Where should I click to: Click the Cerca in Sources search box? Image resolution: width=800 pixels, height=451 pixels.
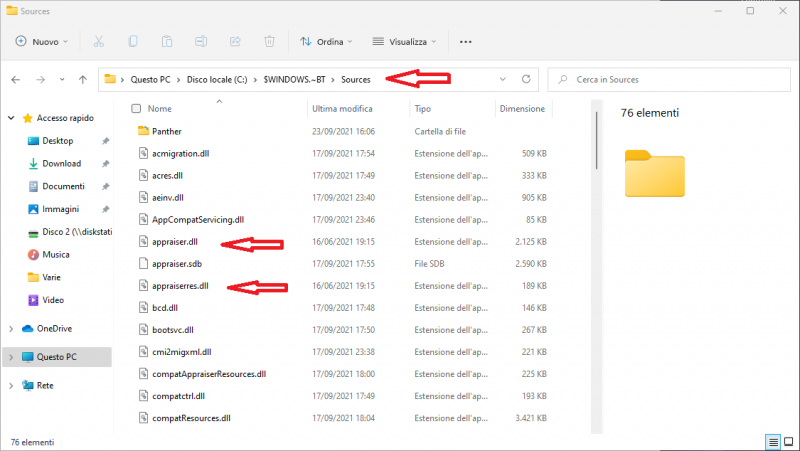pos(669,80)
